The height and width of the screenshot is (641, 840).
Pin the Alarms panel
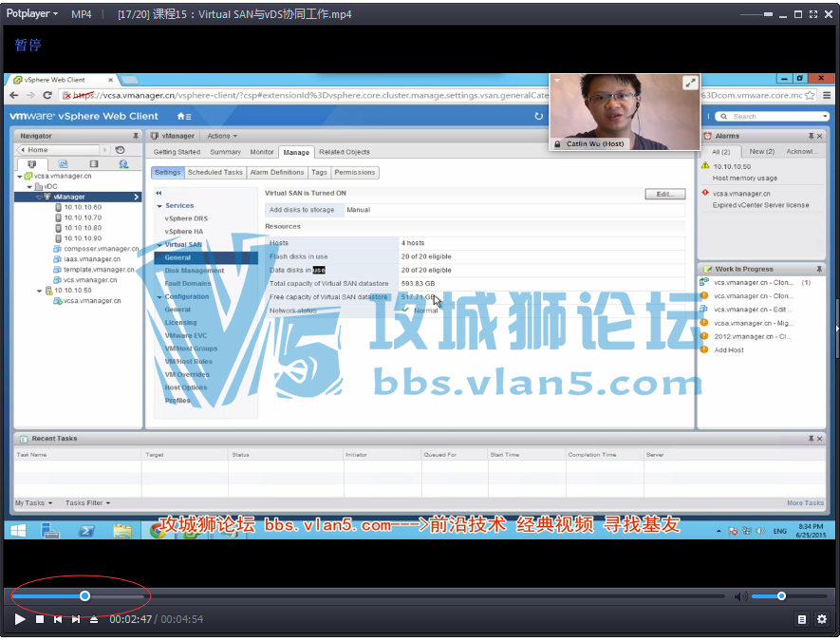812,136
